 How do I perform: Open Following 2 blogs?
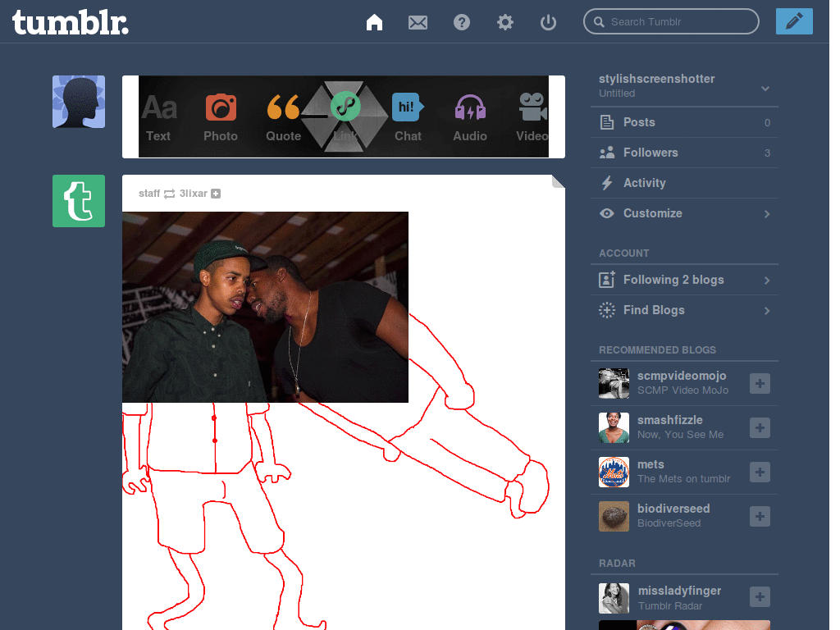(x=684, y=280)
